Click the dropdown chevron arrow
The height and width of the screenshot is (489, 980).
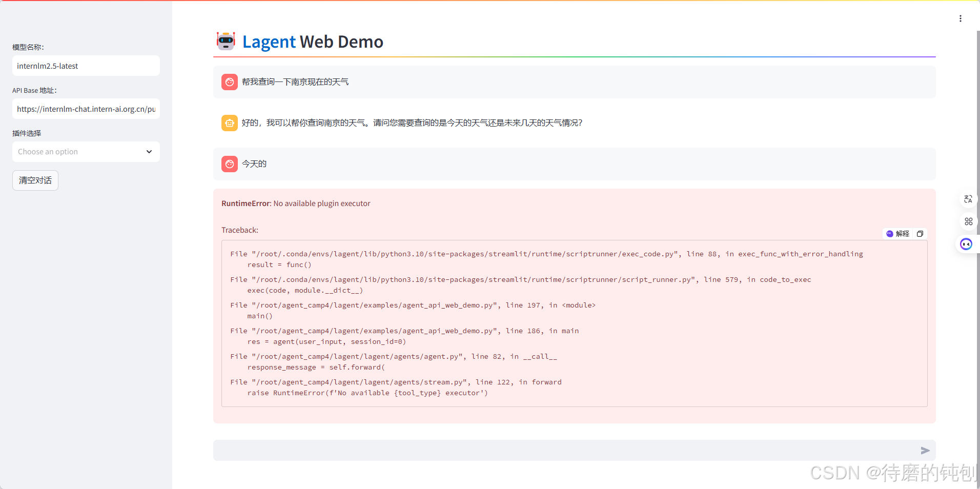click(149, 152)
